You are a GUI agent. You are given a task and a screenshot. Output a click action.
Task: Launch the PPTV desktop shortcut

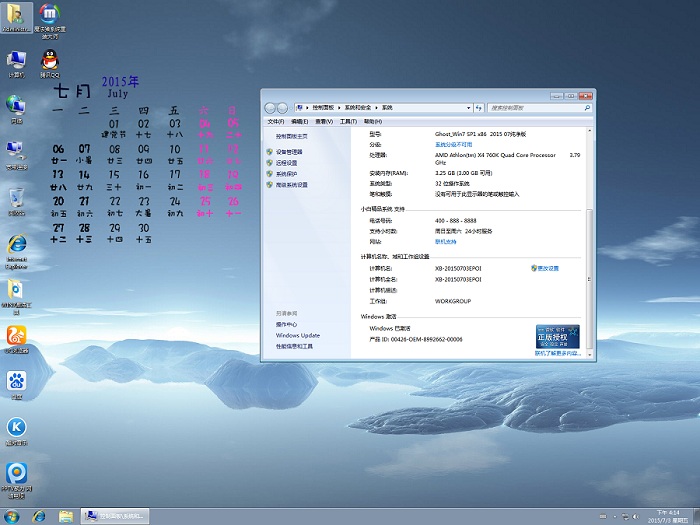tap(16, 473)
